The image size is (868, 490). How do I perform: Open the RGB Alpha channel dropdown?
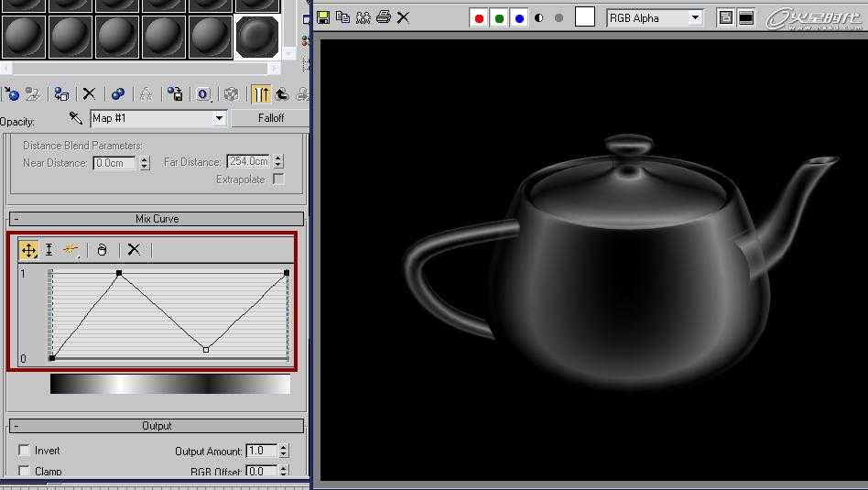point(695,17)
